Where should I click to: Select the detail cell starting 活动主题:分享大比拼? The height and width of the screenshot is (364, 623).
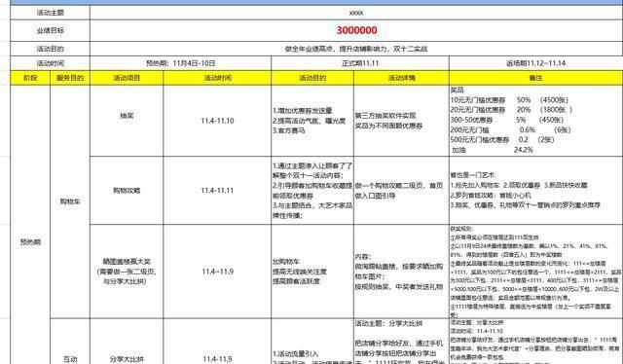(402, 342)
